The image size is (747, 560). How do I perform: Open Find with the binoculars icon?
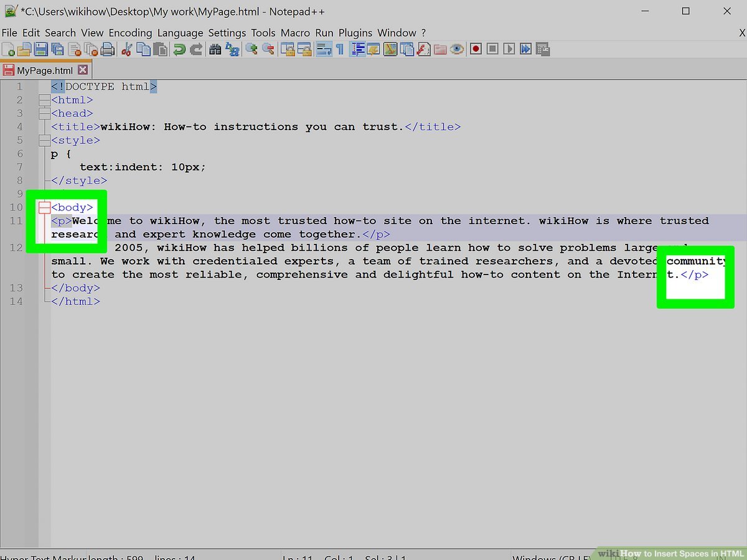click(x=215, y=49)
